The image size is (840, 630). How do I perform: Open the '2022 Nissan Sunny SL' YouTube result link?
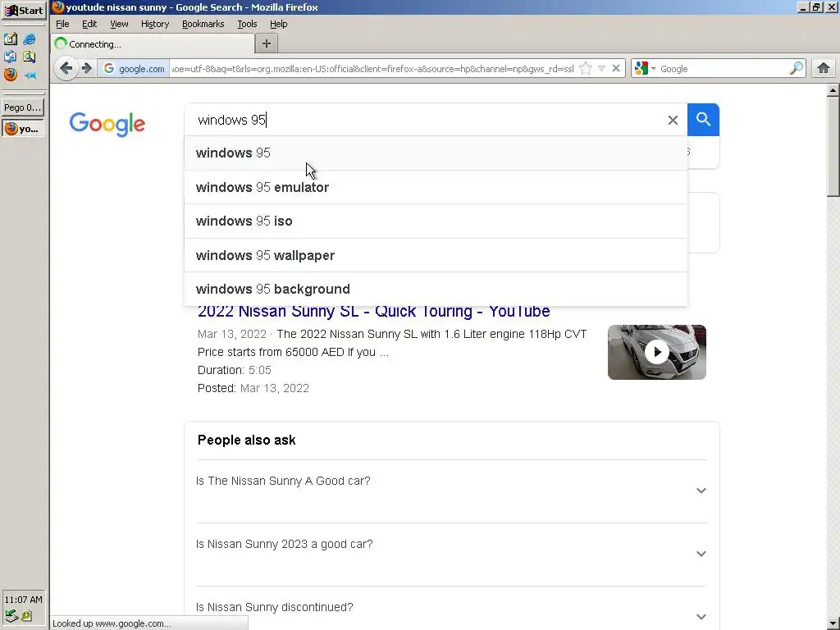click(374, 313)
